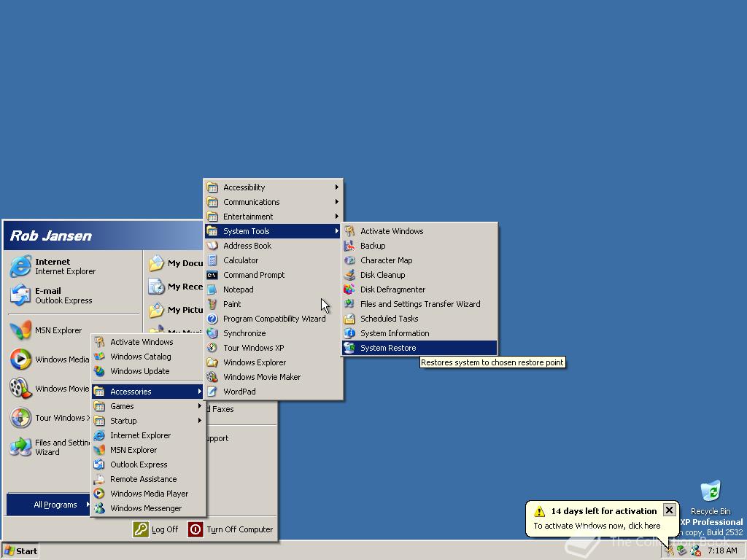Expand the Startup submenu arrow
747x560 pixels.
click(200, 421)
